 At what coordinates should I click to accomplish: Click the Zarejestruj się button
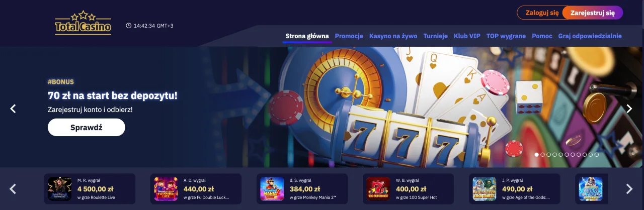click(593, 13)
